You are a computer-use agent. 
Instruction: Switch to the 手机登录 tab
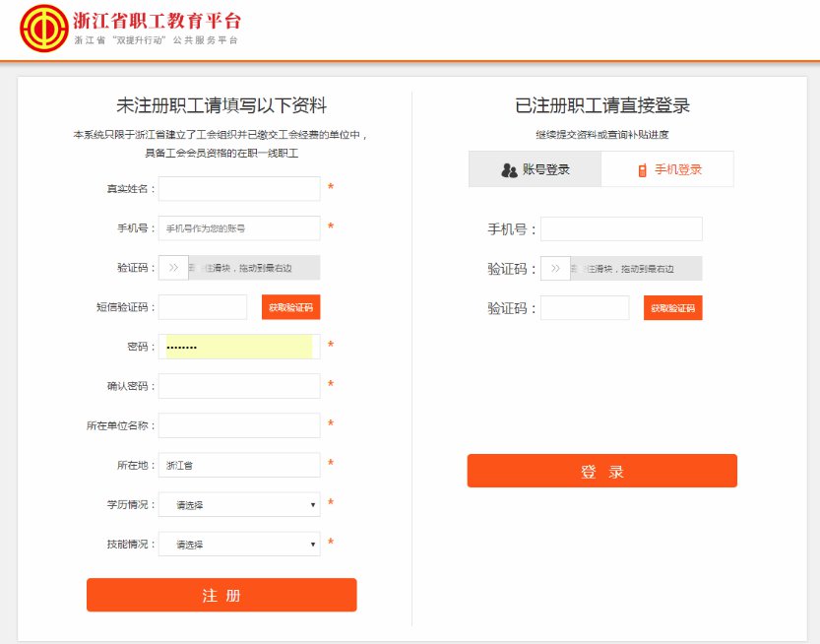tap(668, 169)
